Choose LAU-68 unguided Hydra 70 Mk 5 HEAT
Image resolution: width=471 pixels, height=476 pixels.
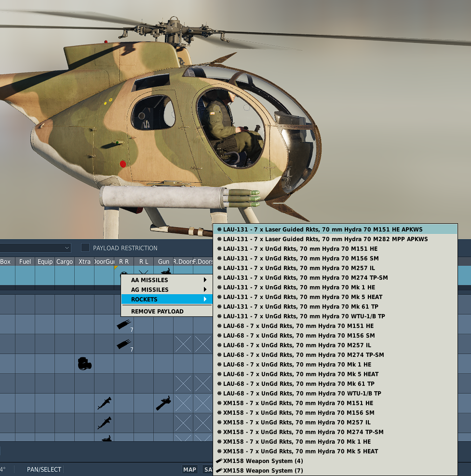point(300,374)
